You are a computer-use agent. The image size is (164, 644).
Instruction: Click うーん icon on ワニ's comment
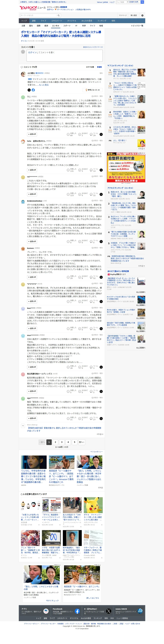click(x=91, y=134)
